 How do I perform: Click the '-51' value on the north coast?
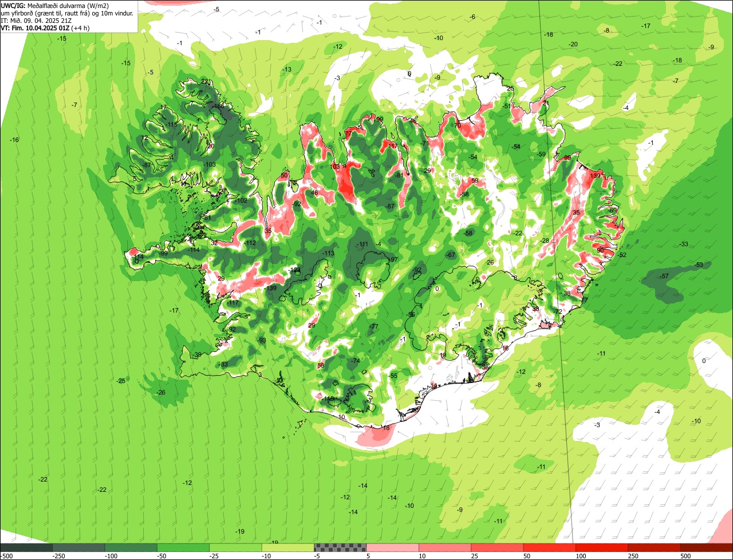click(506, 107)
